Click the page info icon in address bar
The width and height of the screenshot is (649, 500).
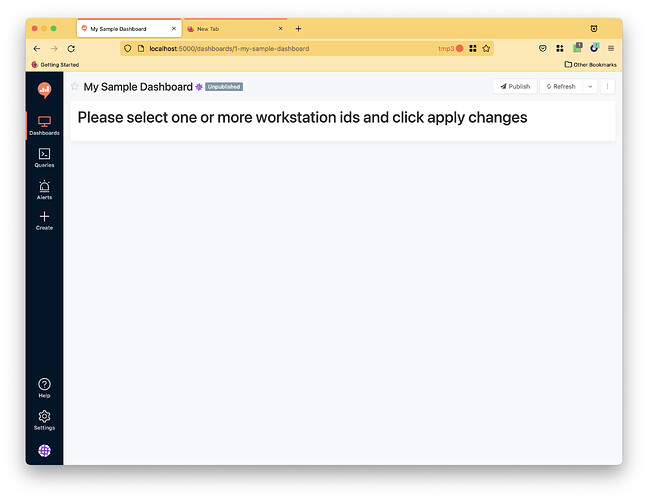[141, 48]
